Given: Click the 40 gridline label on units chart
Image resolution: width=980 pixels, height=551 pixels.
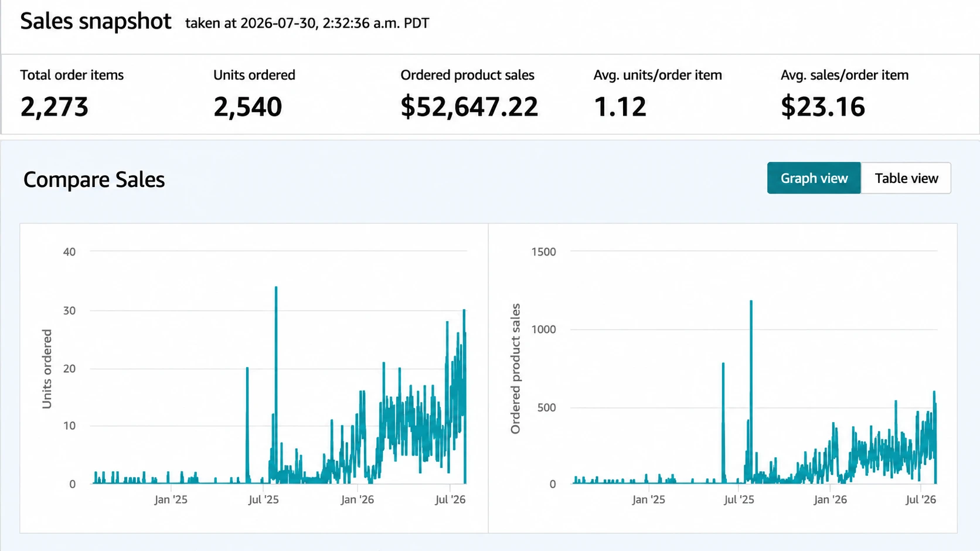Looking at the screenshot, I should [69, 252].
